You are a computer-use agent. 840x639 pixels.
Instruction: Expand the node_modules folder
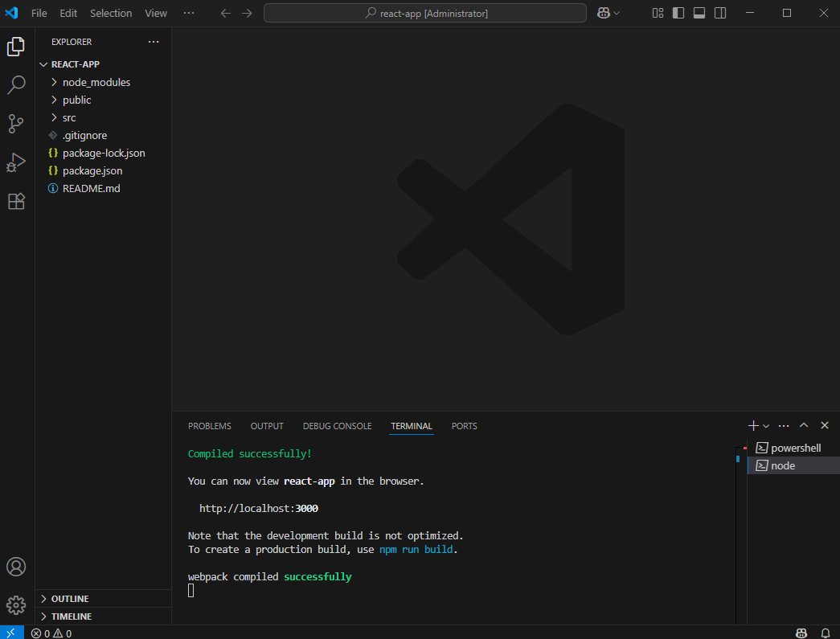pos(104,82)
